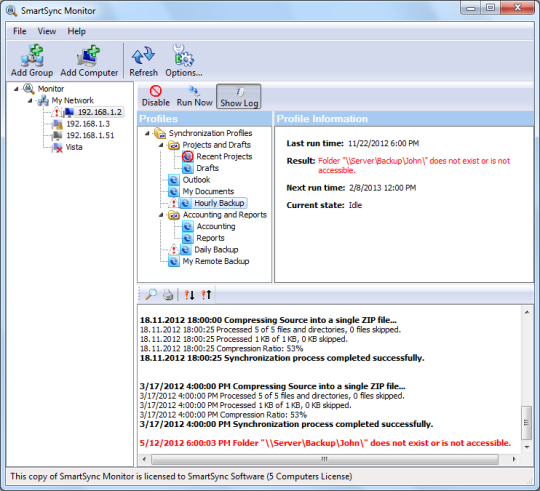Jump to previous error in log
Viewport: 540px width, 491px height.
(x=206, y=295)
